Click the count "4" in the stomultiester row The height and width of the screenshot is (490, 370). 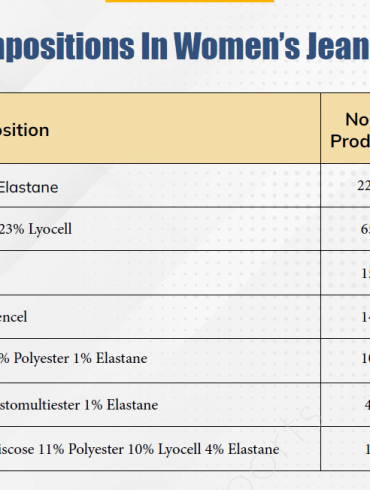tap(367, 405)
